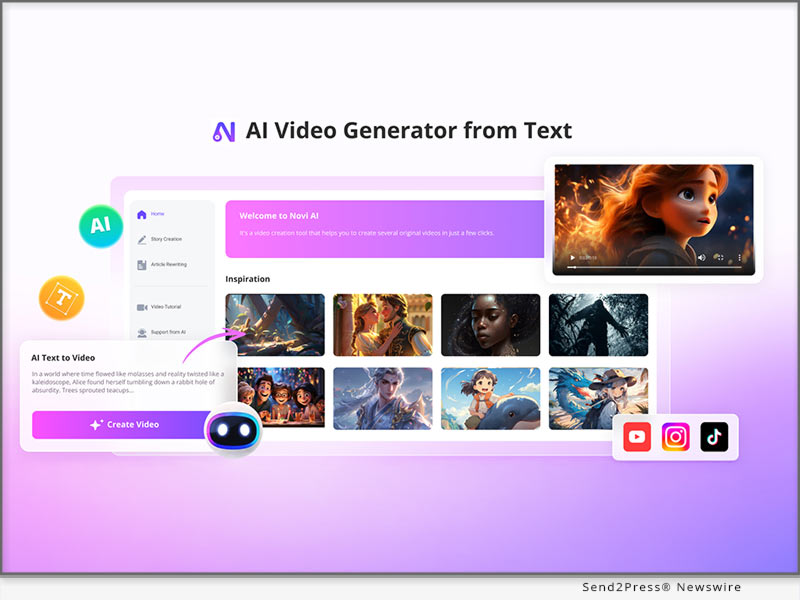Get Support from AI

click(168, 333)
